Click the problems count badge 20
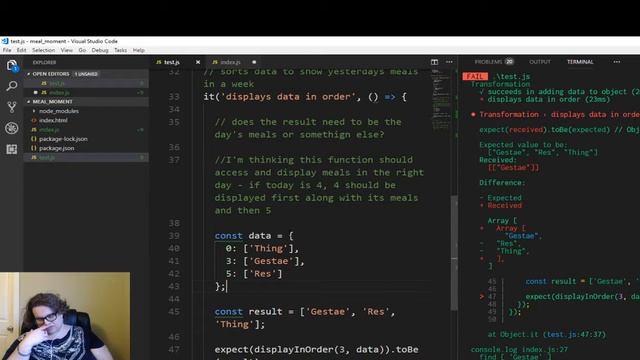Viewport: 640px width, 360px height. tap(509, 62)
